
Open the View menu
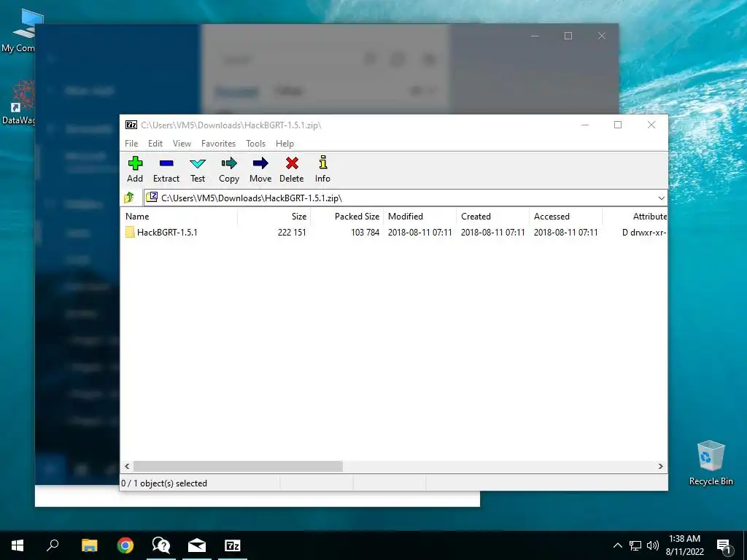[x=182, y=144]
